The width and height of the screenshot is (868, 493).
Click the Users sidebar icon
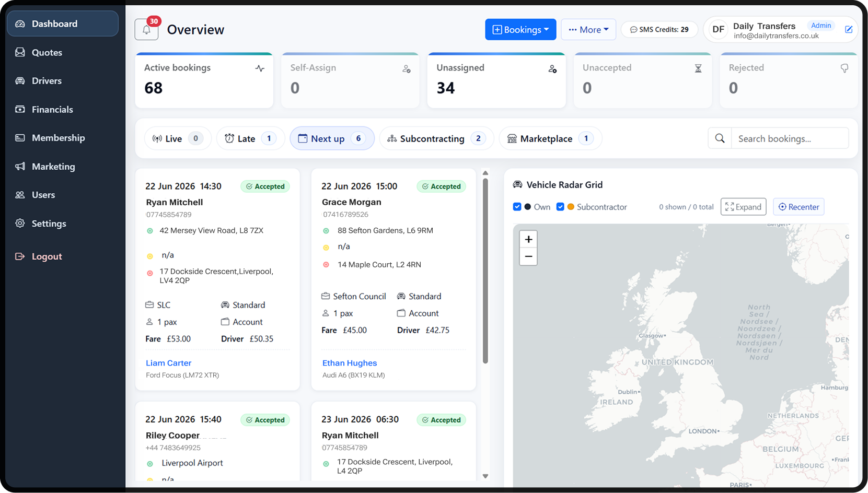click(x=20, y=195)
